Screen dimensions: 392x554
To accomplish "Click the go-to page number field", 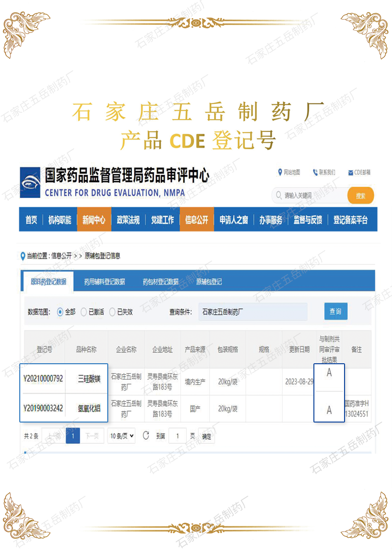I will 177,436.
